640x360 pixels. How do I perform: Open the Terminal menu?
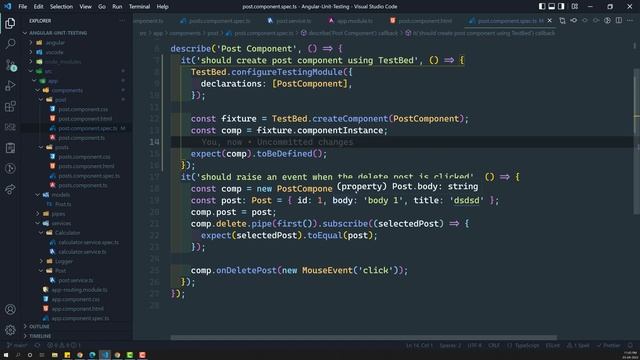139,7
